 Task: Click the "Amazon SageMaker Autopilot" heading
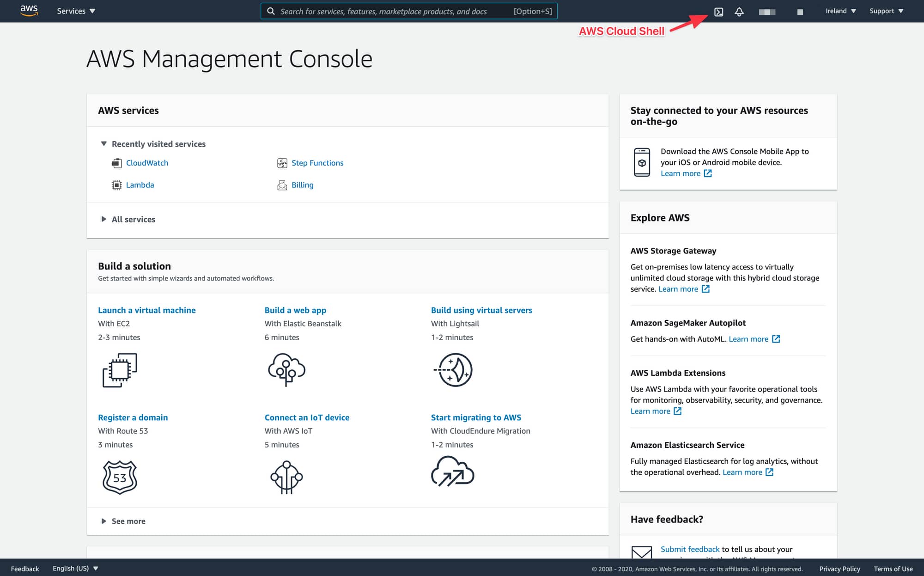coord(688,323)
